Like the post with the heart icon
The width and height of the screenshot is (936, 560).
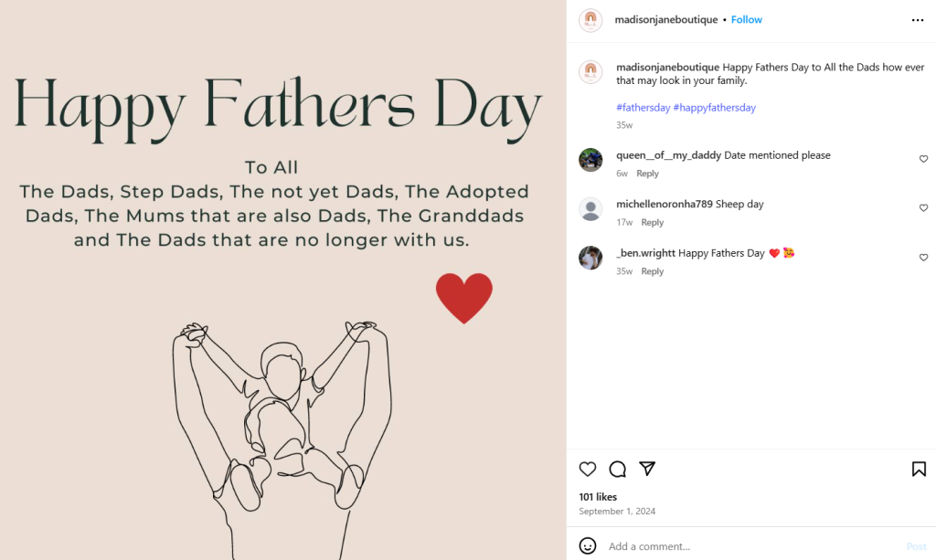click(588, 469)
